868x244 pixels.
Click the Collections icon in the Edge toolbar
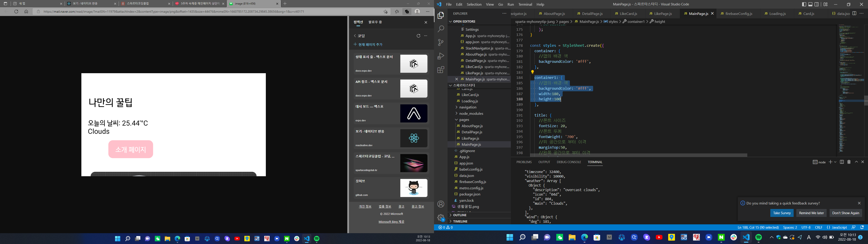[407, 12]
